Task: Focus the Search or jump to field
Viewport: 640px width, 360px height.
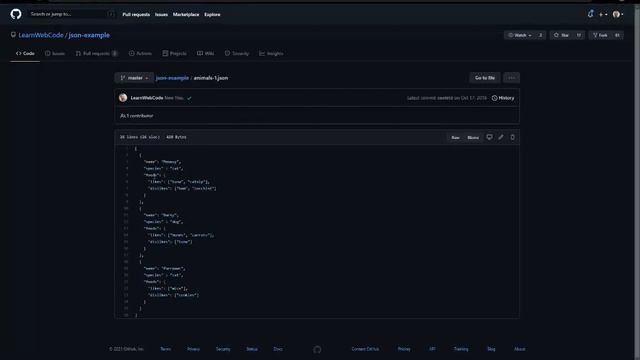Action: point(72,14)
